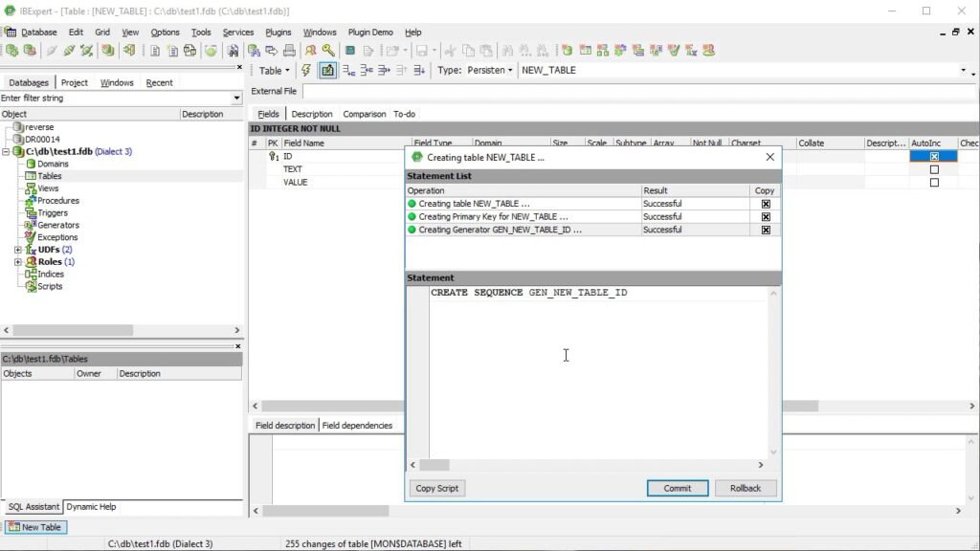Open the filter string dropdown arrow
The width and height of the screenshot is (980, 551).
point(236,99)
